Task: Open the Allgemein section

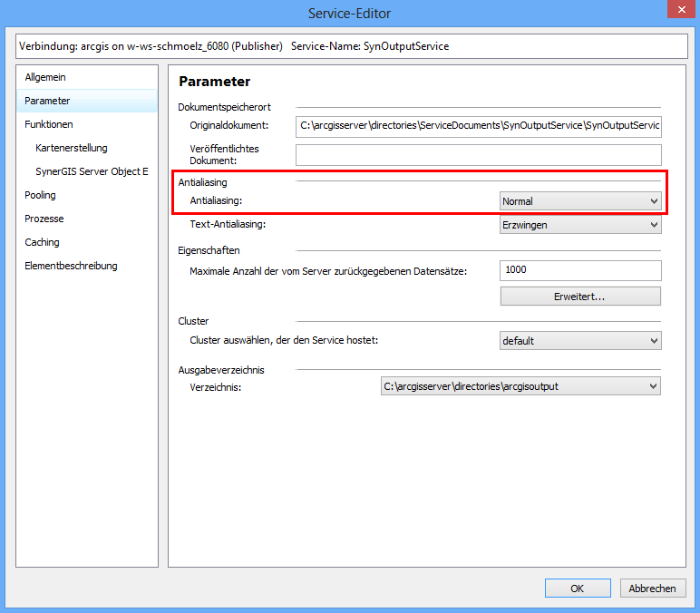Action: (x=87, y=77)
